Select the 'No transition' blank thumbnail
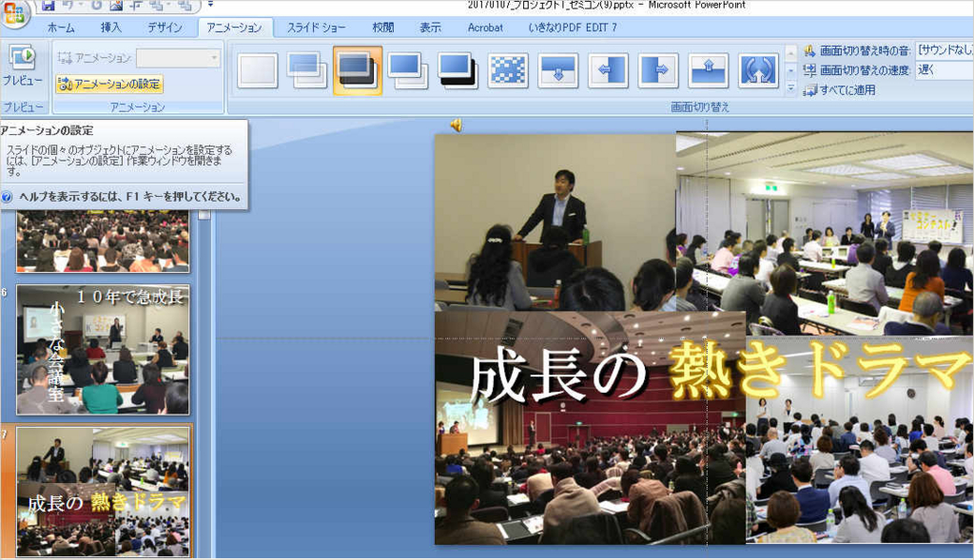The height and width of the screenshot is (560, 974). [257, 70]
